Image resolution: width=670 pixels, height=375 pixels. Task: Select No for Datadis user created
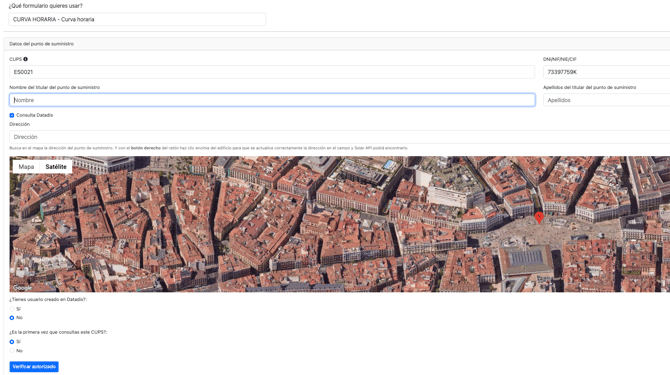(12, 318)
